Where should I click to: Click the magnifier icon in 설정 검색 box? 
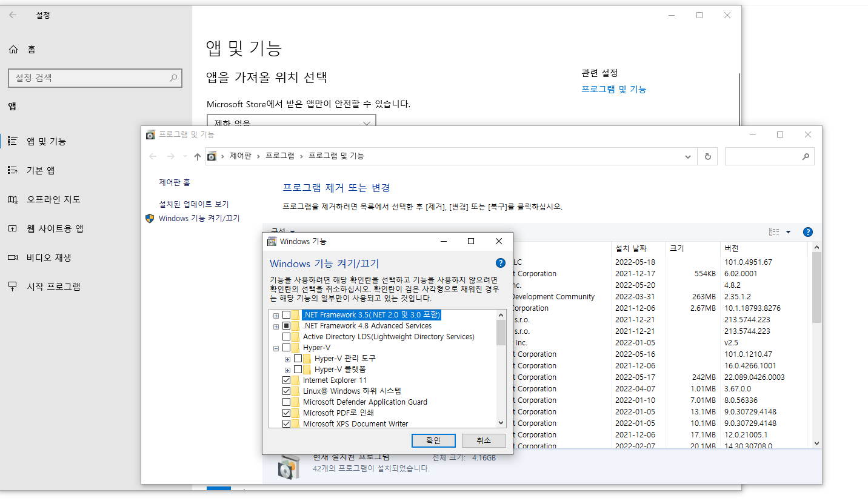(x=173, y=78)
